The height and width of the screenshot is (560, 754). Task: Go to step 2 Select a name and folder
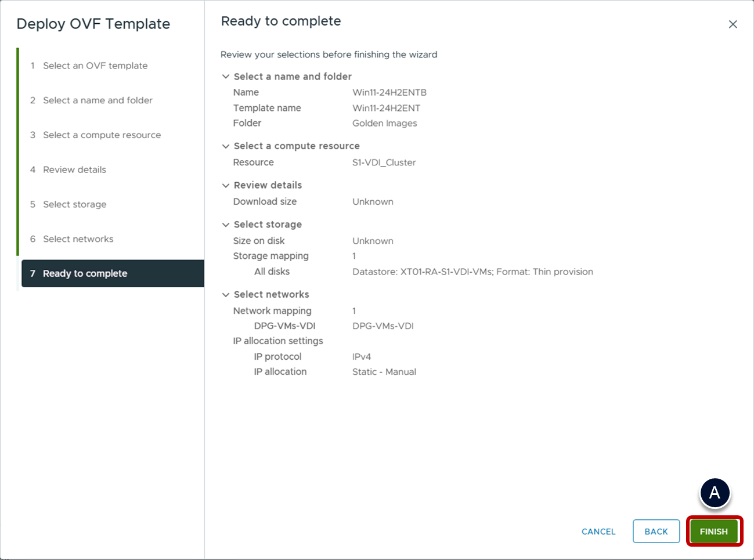pyautogui.click(x=98, y=100)
